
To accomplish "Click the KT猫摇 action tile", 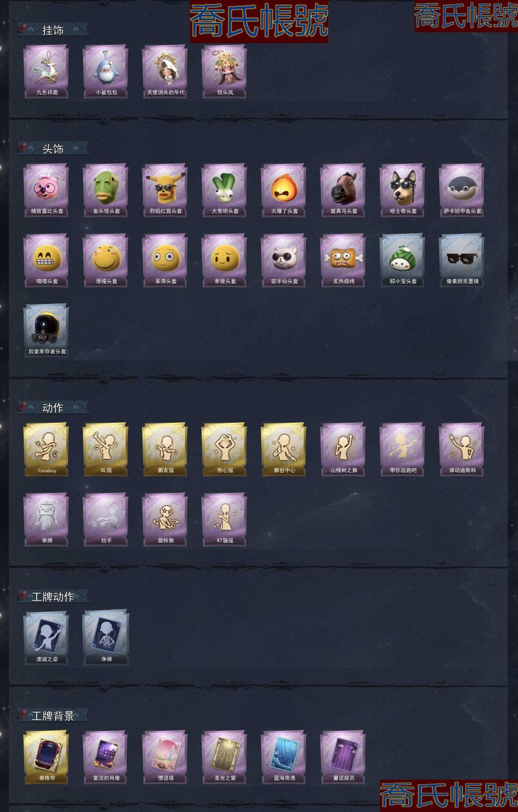I will 224,519.
